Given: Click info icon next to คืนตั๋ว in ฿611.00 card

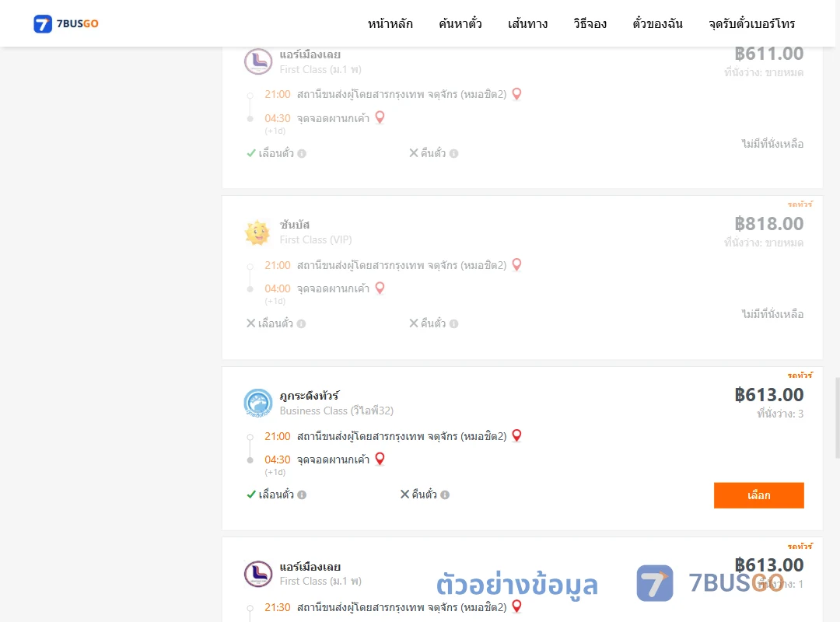Looking at the screenshot, I should 453,154.
